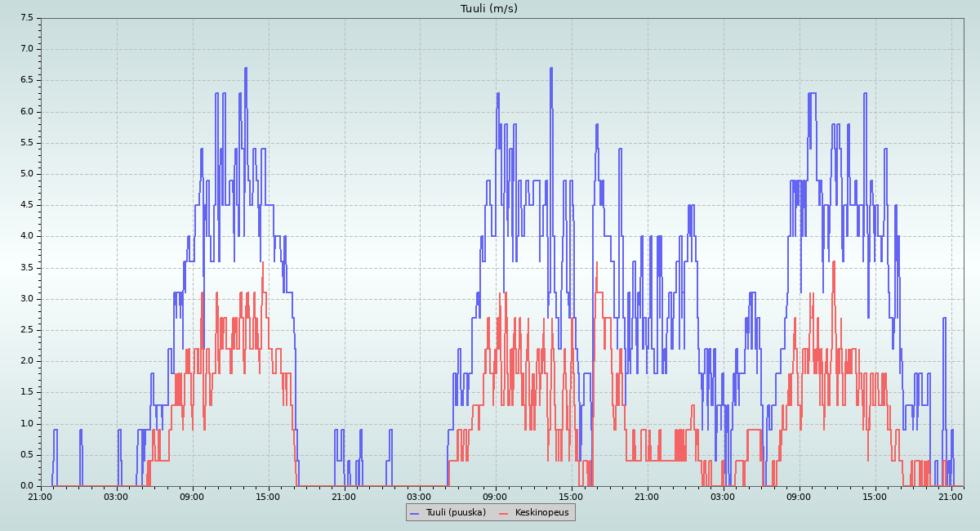Image resolution: width=980 pixels, height=531 pixels.
Task: Click the 5.0 y-axis label
Action: pyautogui.click(x=26, y=174)
